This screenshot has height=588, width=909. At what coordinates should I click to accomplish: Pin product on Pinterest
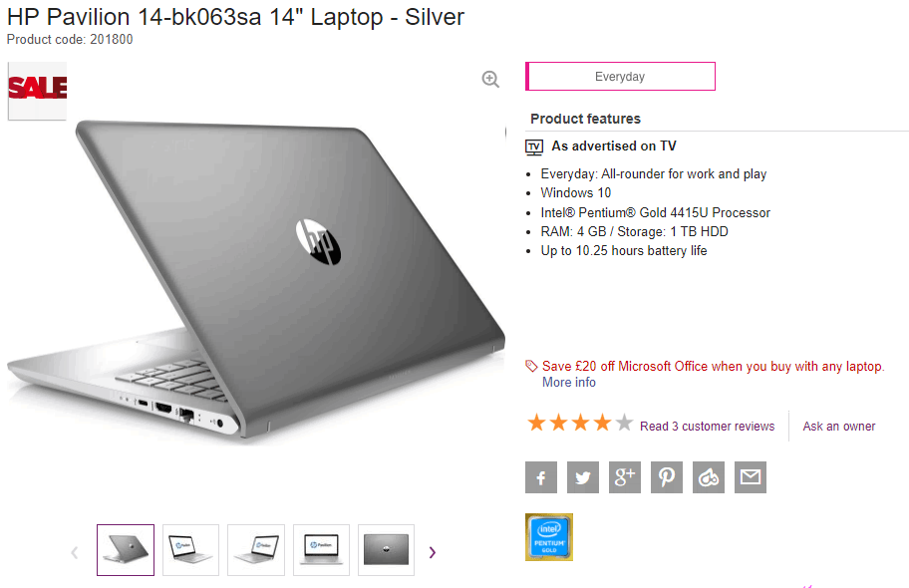(x=667, y=477)
